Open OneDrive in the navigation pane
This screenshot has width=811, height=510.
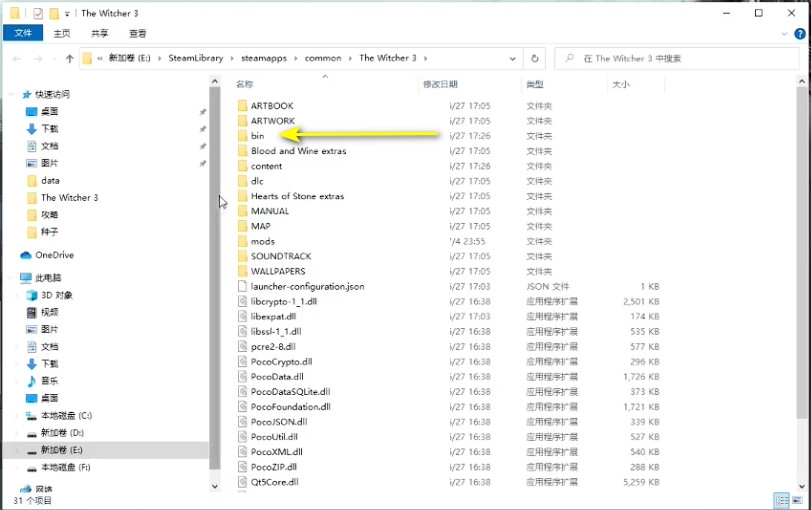click(x=55, y=255)
